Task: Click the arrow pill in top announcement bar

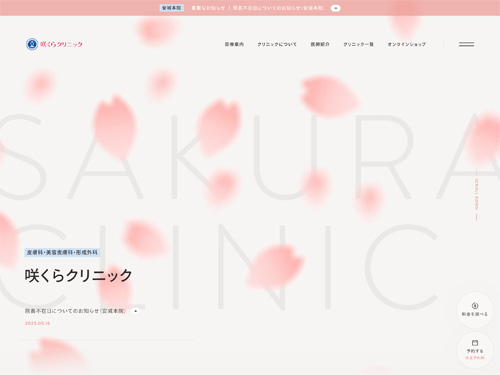Action: pos(335,8)
